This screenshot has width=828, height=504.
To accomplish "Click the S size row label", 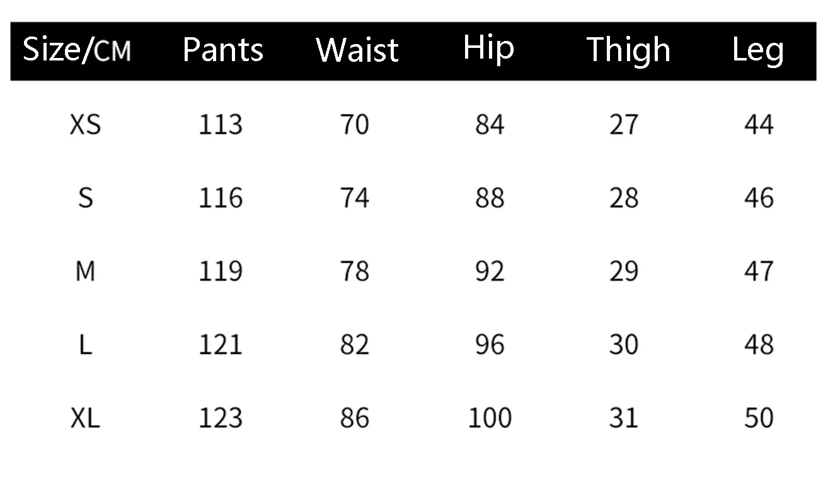I will click(x=85, y=198).
